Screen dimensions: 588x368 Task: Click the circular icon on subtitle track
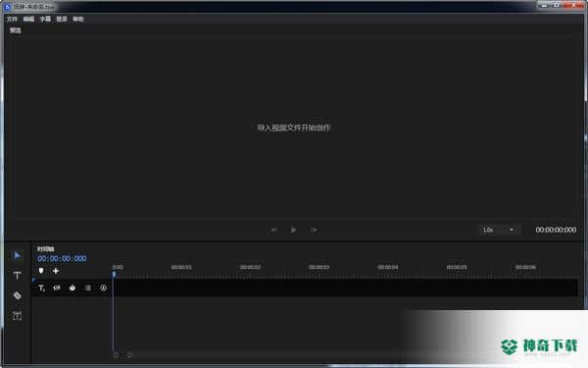[x=104, y=288]
